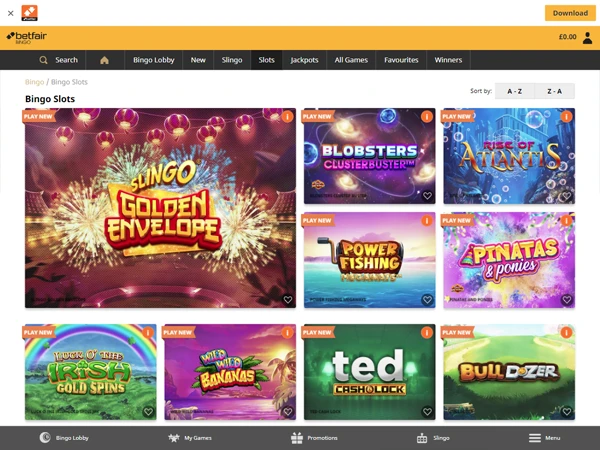The width and height of the screenshot is (600, 450).
Task: Play ted Cash Lock game
Action: tap(370, 372)
